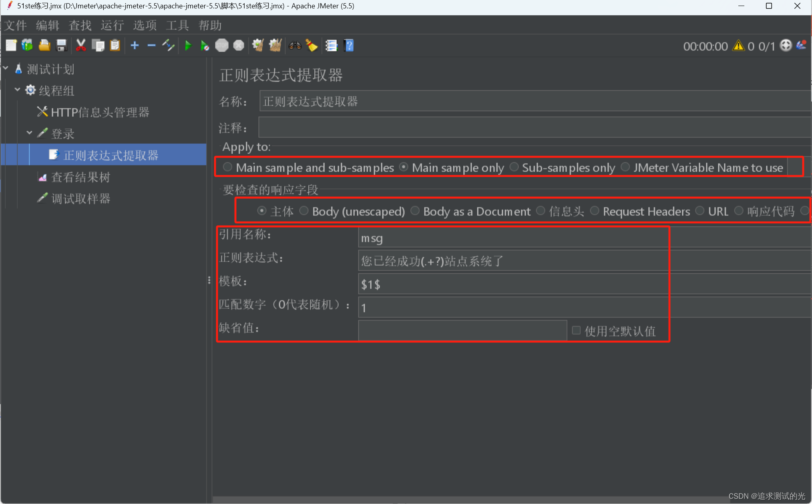Select Request Headers radio option
Screen dimensions: 812x504
pos(595,211)
